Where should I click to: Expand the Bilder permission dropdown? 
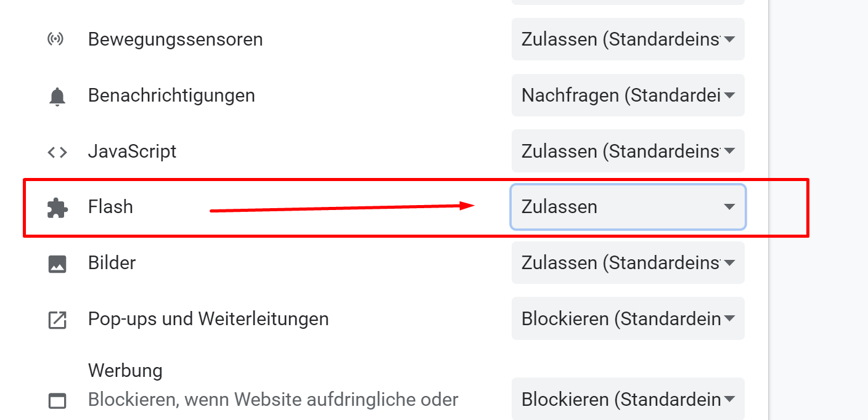[628, 263]
